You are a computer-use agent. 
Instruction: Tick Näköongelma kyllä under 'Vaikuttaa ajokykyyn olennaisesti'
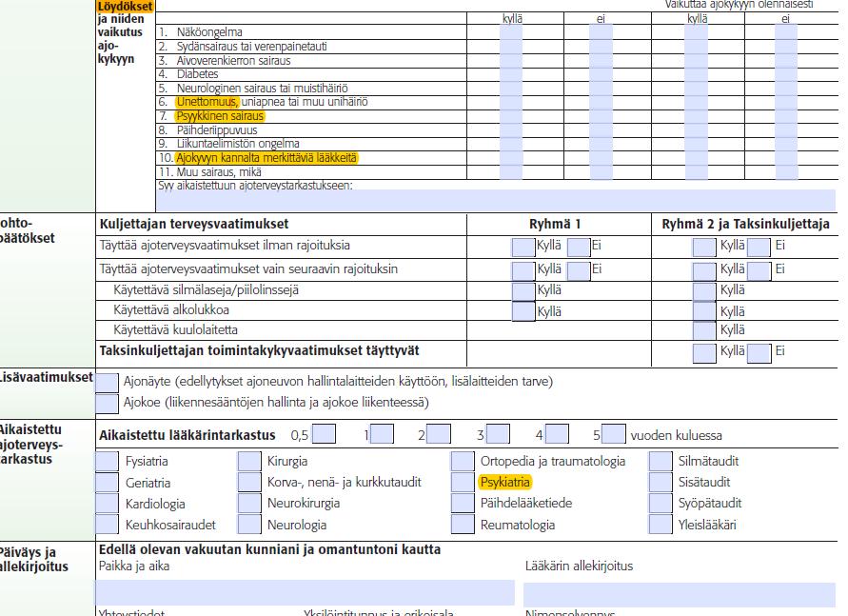coord(696,32)
